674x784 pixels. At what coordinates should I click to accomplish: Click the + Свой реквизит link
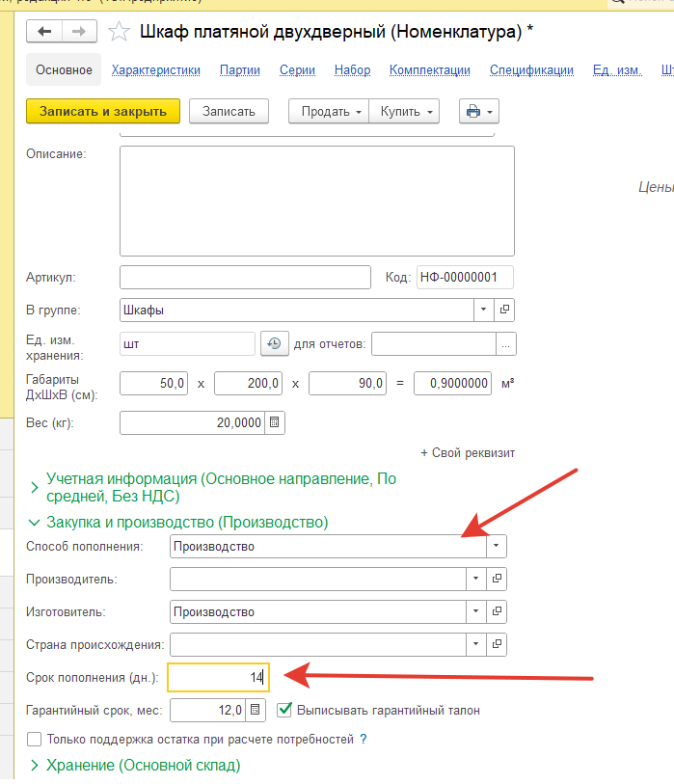(x=468, y=453)
